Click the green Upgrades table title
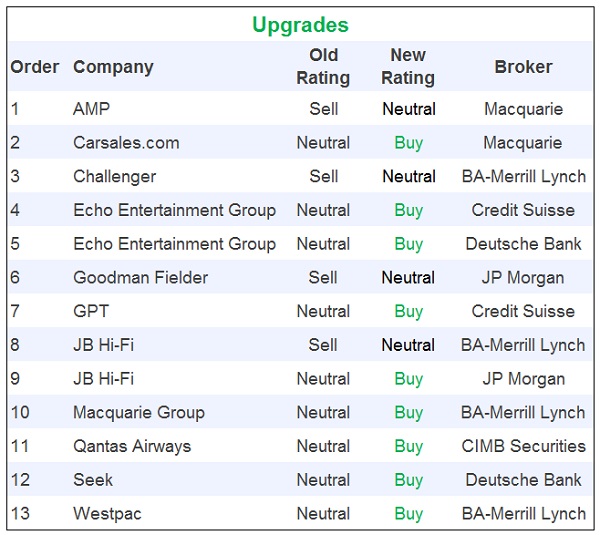Image resolution: width=600 pixels, height=535 pixels. [x=300, y=24]
